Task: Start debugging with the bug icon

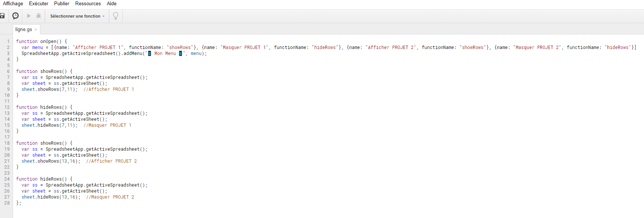Action: coord(38,16)
